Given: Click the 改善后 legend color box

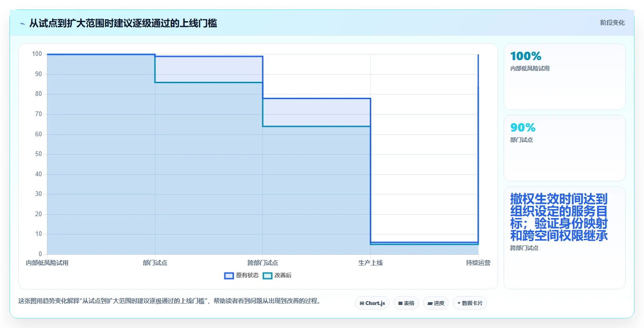Looking at the screenshot, I should coord(267,275).
